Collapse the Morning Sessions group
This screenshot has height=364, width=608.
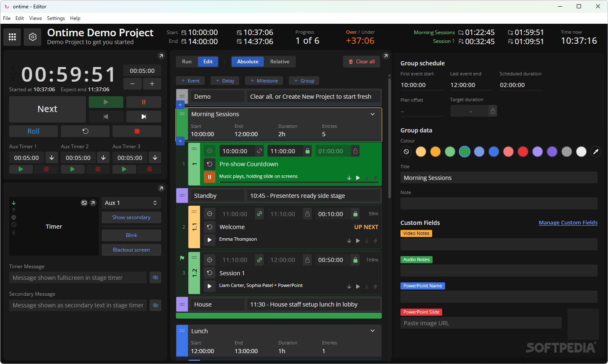373,114
